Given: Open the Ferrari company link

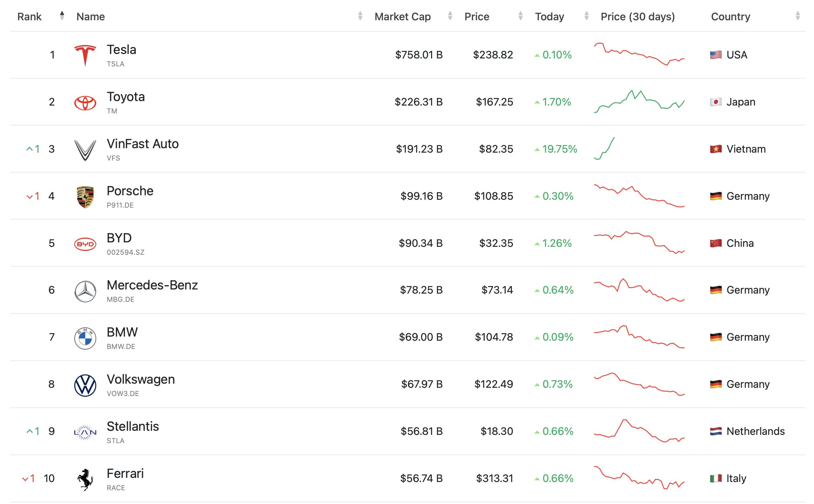Looking at the screenshot, I should [125, 474].
